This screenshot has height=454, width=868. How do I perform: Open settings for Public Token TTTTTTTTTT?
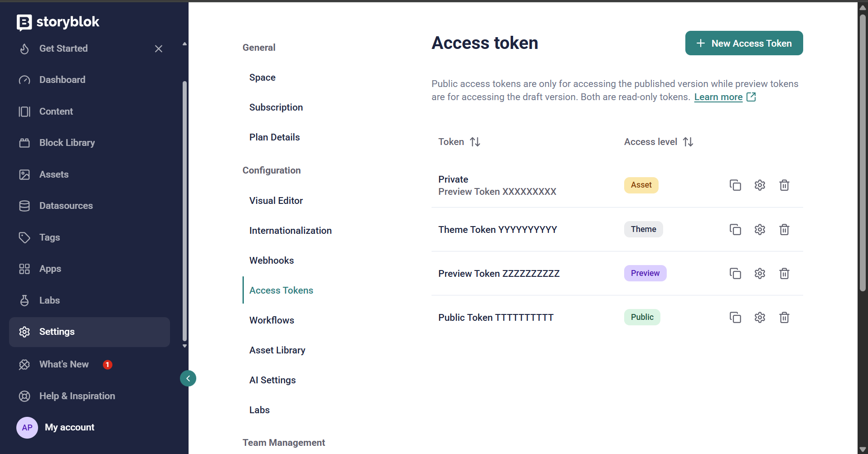point(760,317)
